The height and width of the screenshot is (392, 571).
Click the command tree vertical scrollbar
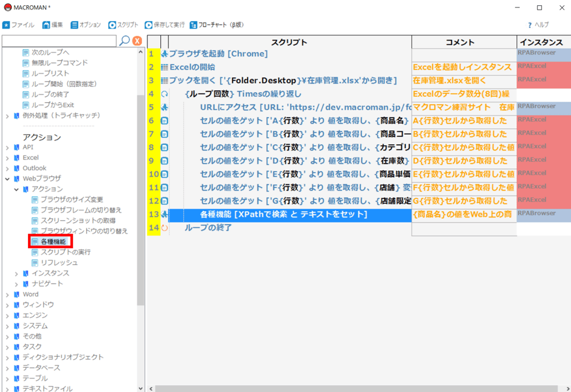140,200
